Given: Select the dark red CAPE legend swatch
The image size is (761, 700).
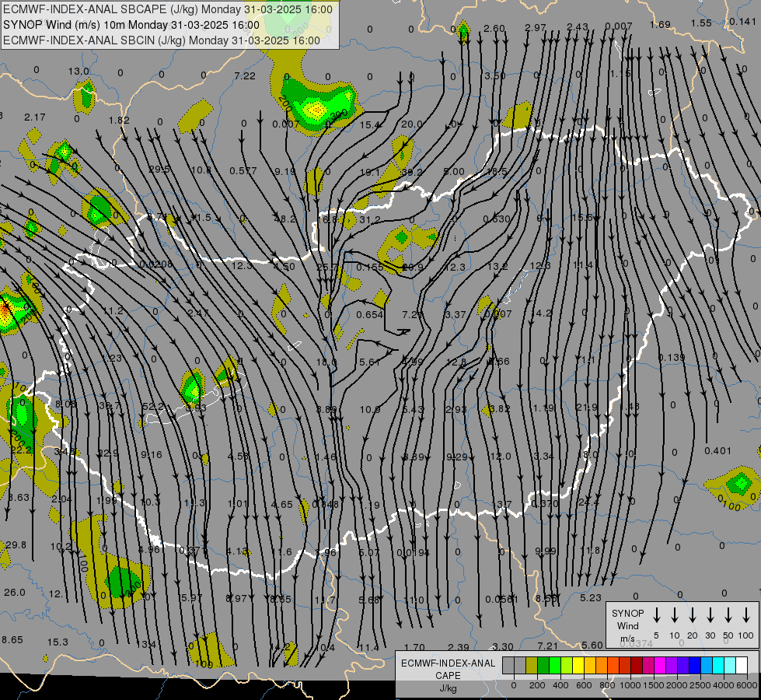Looking at the screenshot, I should (x=637, y=665).
